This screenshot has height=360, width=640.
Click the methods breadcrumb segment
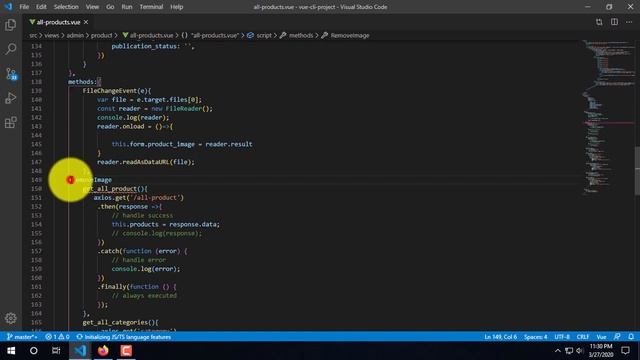[x=297, y=36]
